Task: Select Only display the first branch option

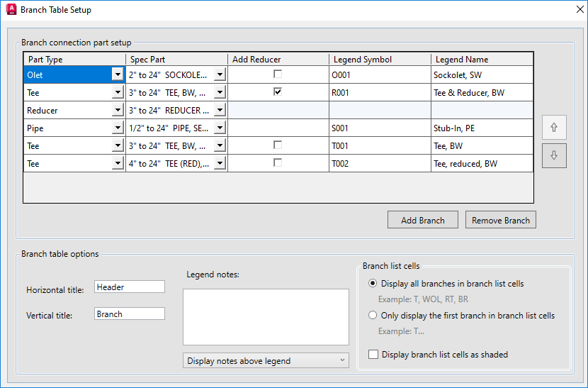Action: tap(373, 316)
